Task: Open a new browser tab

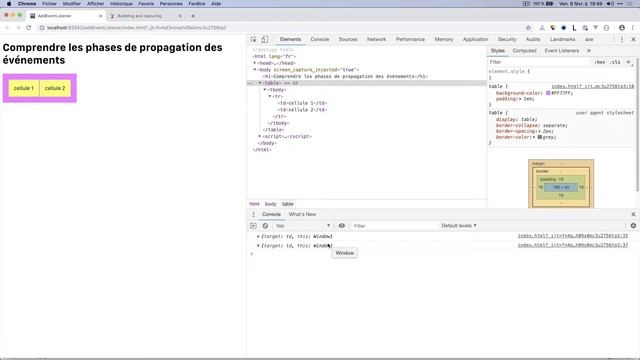Action: click(193, 16)
